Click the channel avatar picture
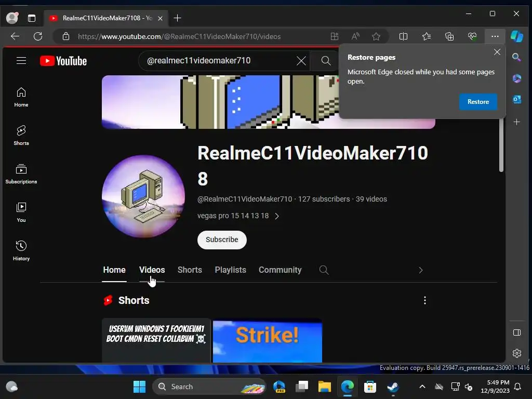Screen dimensions: 532x399 point(143,196)
